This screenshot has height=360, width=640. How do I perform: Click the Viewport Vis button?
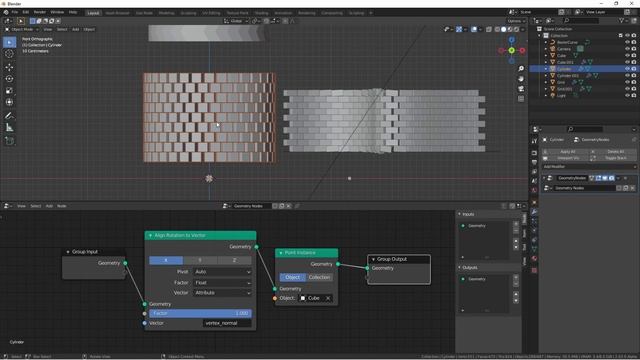point(565,158)
